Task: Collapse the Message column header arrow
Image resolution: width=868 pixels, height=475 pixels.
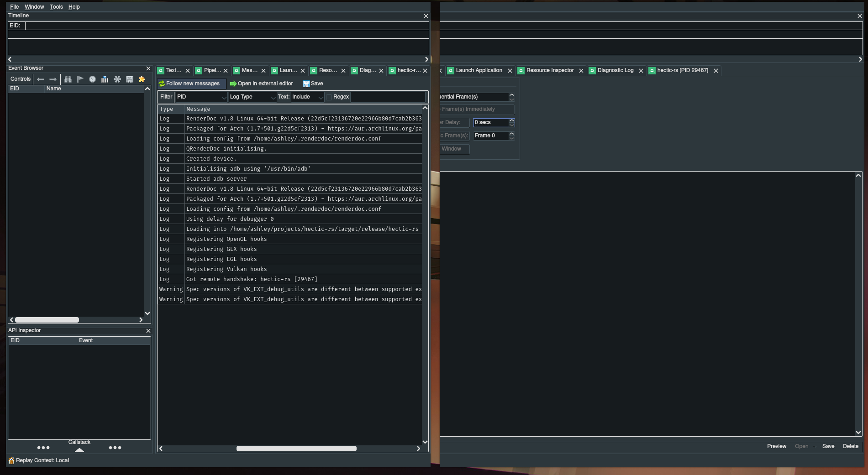Action: 424,108
